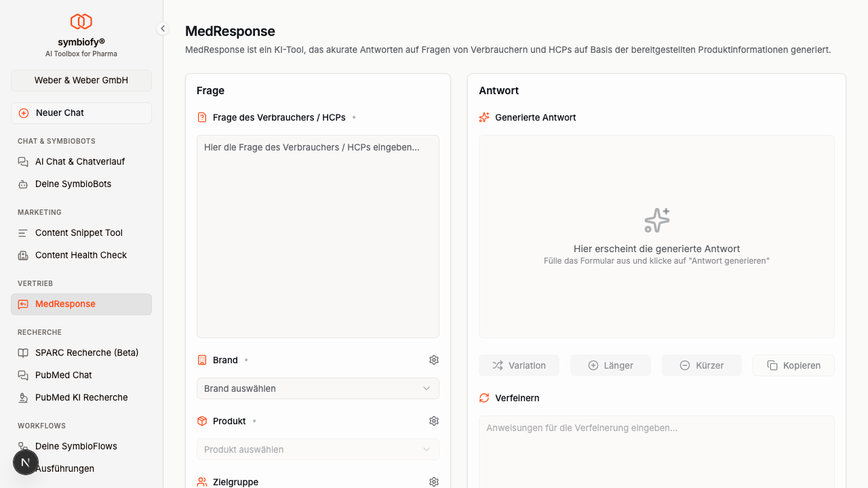Open the Produkt settings gear icon
Screen dimensions: 868x488
(x=434, y=421)
